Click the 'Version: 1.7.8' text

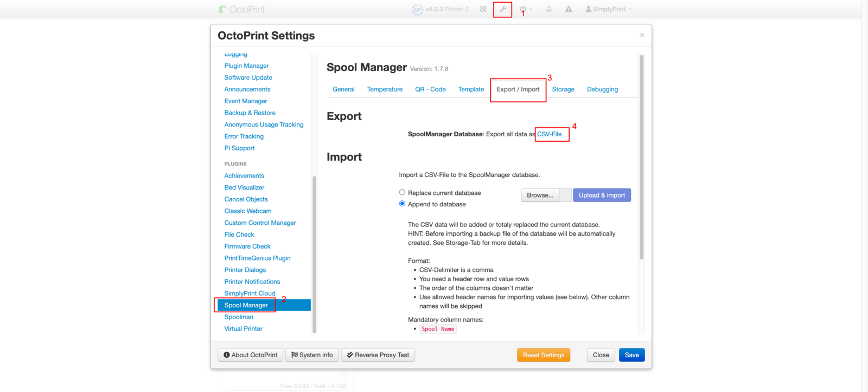pos(429,69)
